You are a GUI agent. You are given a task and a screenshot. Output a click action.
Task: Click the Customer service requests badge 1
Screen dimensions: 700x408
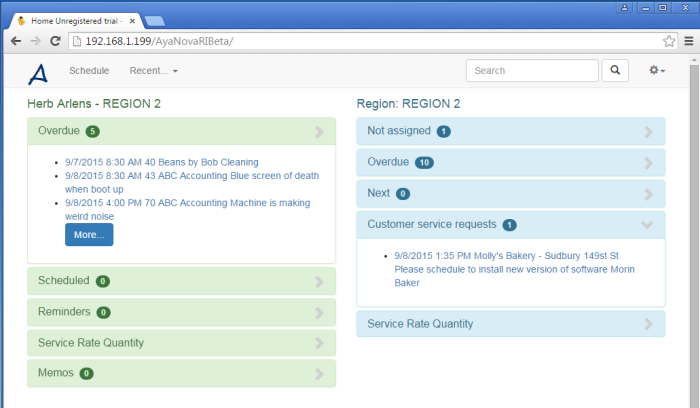509,225
